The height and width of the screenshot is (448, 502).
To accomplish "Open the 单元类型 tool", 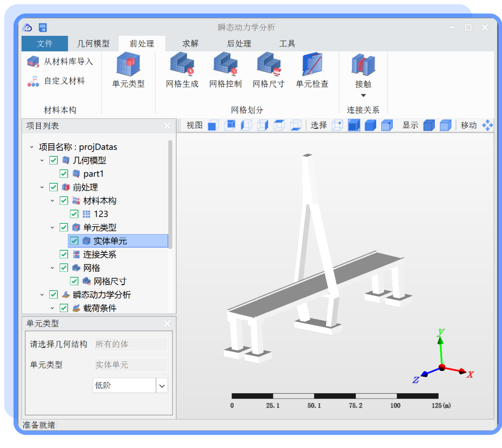I will pos(128,70).
